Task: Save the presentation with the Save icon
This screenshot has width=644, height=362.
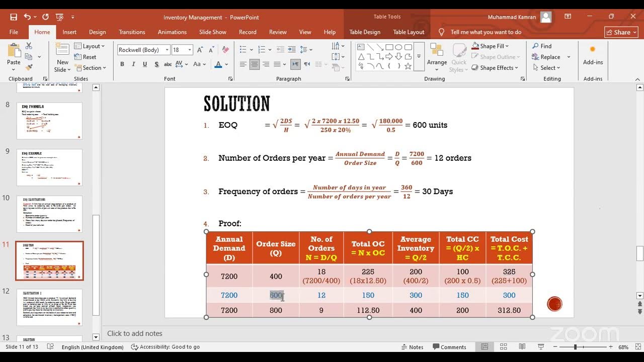Action: click(14, 17)
